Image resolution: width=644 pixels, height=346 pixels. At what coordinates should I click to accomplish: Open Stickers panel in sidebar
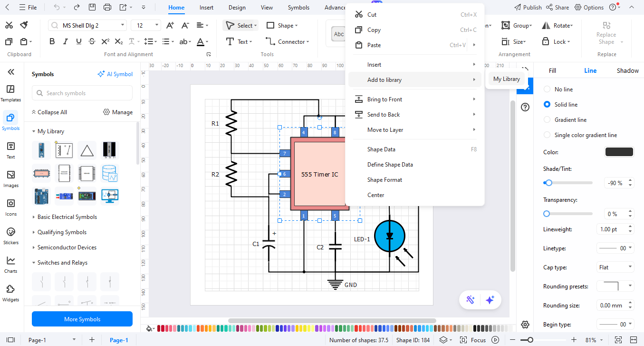click(10, 236)
